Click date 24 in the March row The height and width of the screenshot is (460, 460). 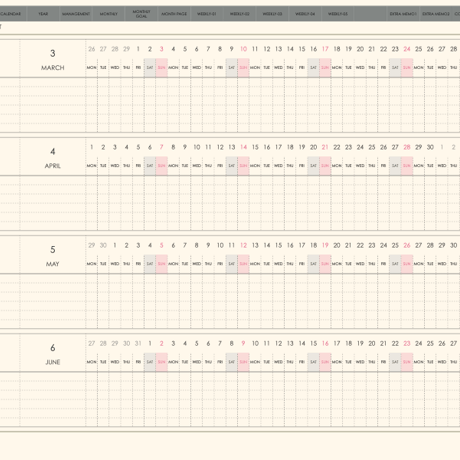tap(407, 49)
